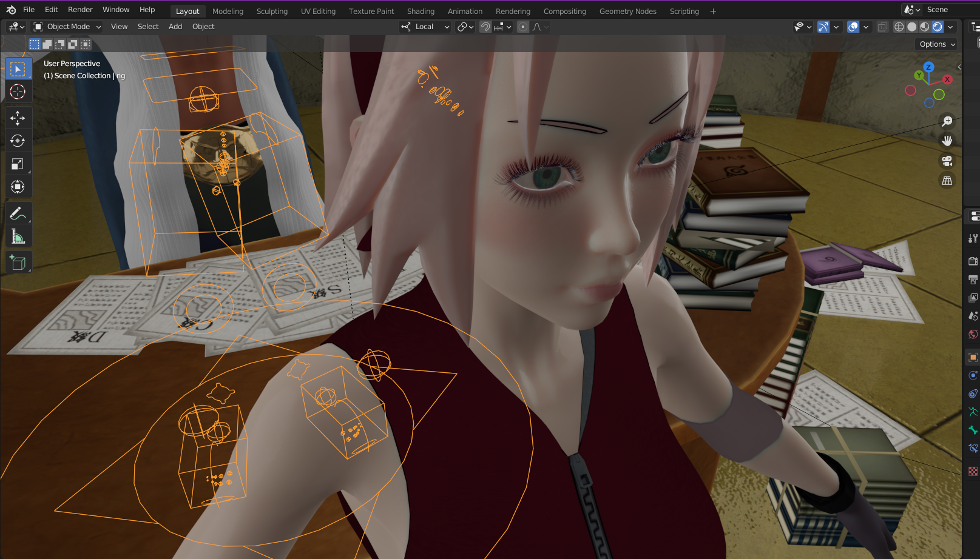Toggle X-ray mode
This screenshot has height=559, width=980.
882,27
